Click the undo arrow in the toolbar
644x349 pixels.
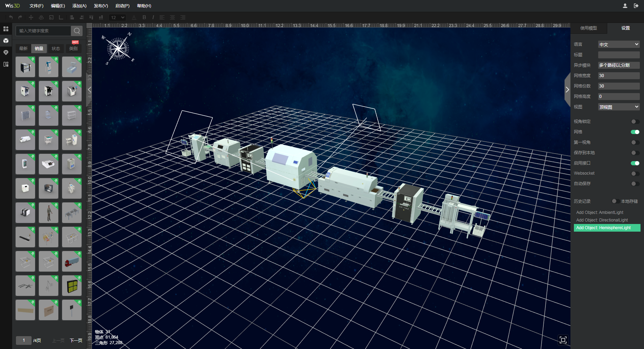(11, 17)
